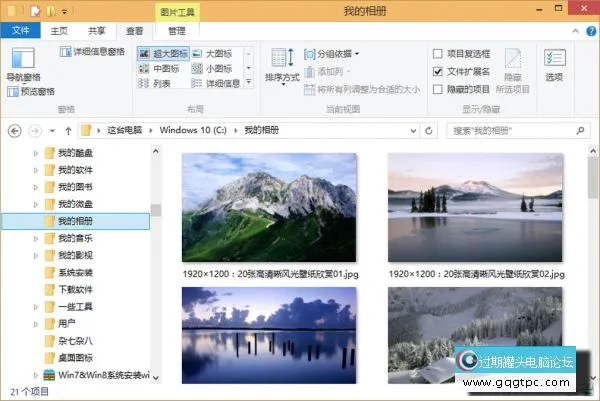Select the mountain thumbnail 风光壁纸欣赏01.jpg

269,208
